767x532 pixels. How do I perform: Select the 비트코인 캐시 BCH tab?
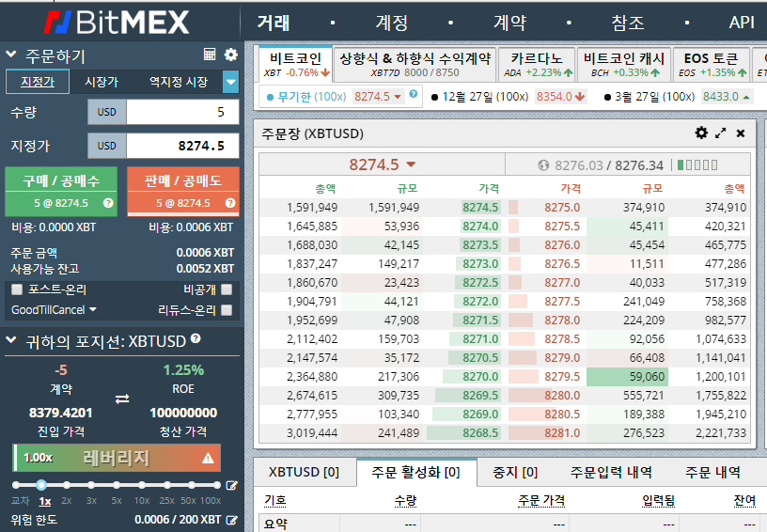pos(624,65)
